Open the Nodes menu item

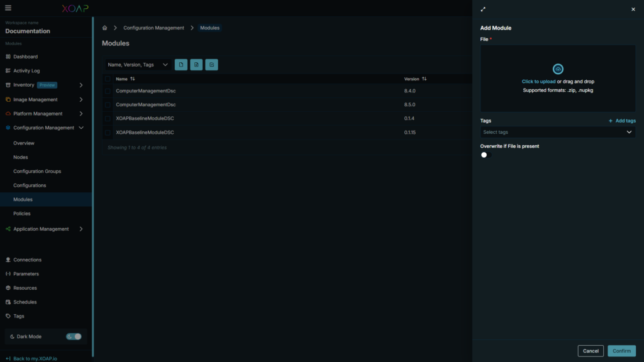point(21,157)
